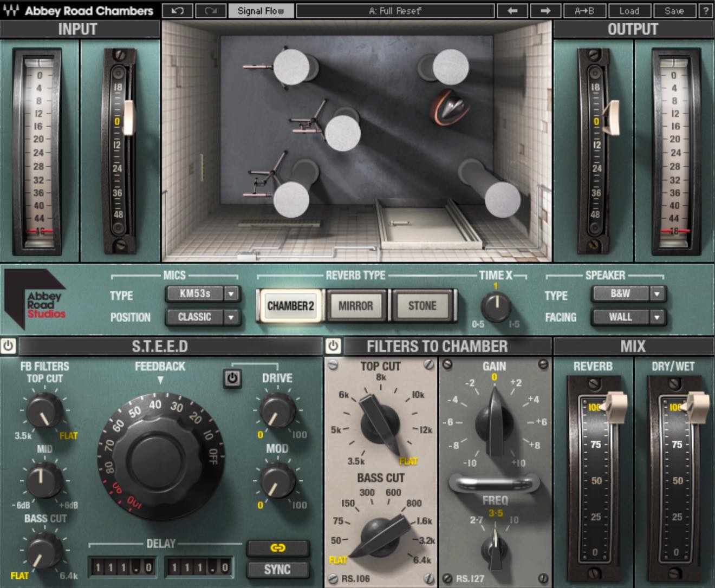Select the CHAMBER 2 reverb type

point(290,306)
